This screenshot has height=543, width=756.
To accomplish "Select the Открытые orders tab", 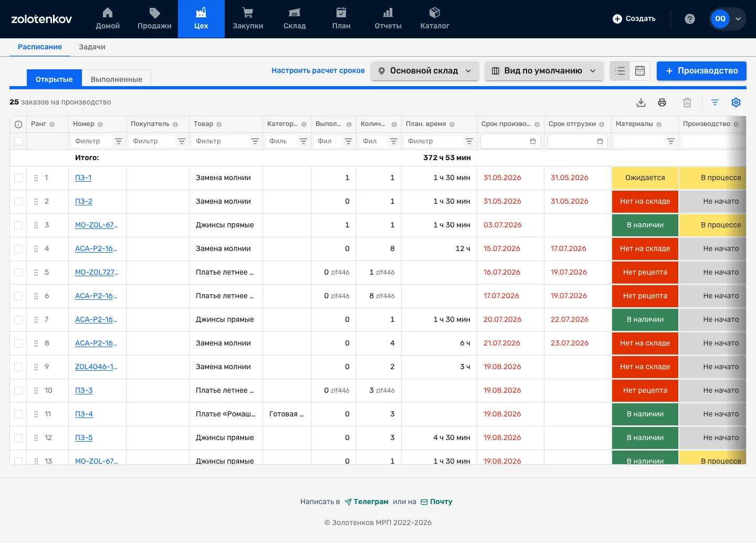I will [54, 79].
